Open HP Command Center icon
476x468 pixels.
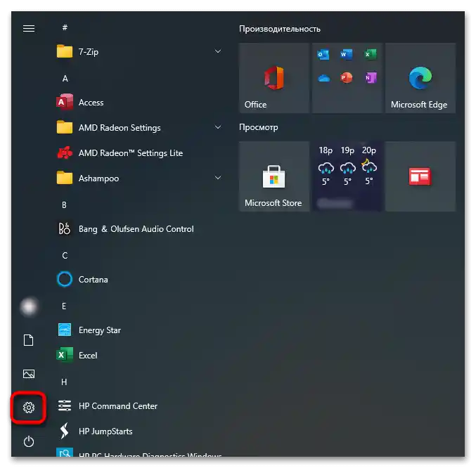pos(65,405)
